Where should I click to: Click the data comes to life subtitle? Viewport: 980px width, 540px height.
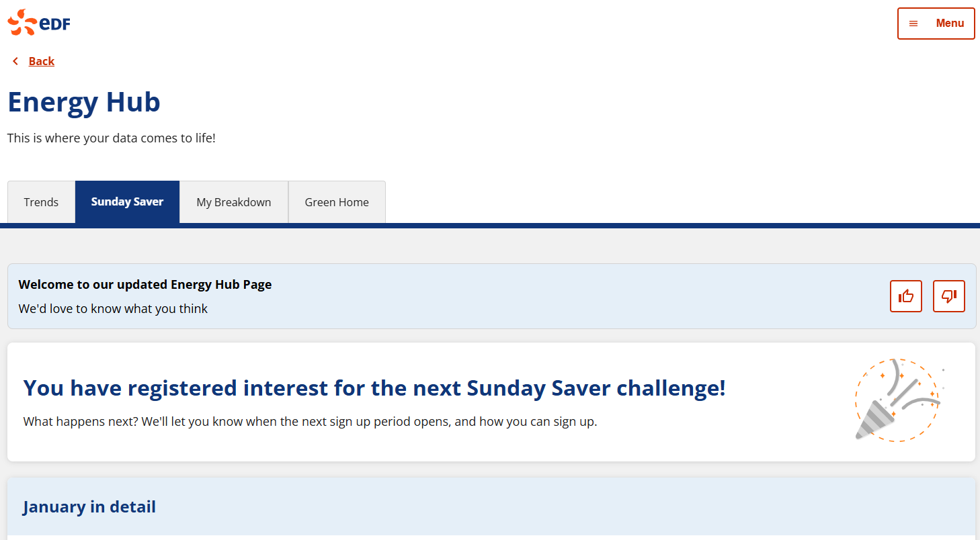112,138
